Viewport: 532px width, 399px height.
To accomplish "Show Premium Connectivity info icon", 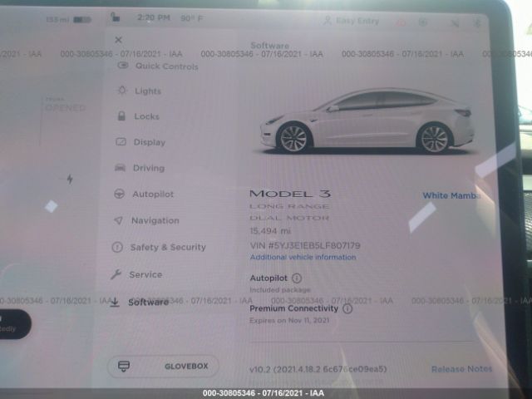I will [347, 308].
